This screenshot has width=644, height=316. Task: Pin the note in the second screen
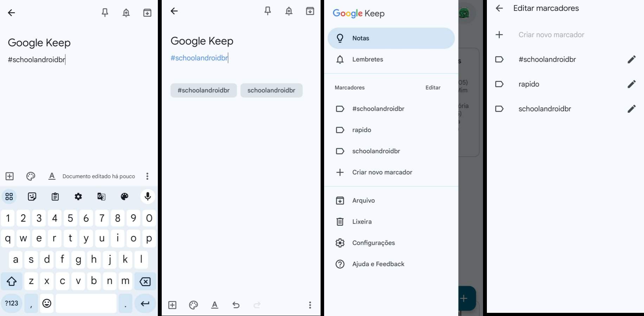click(x=268, y=11)
